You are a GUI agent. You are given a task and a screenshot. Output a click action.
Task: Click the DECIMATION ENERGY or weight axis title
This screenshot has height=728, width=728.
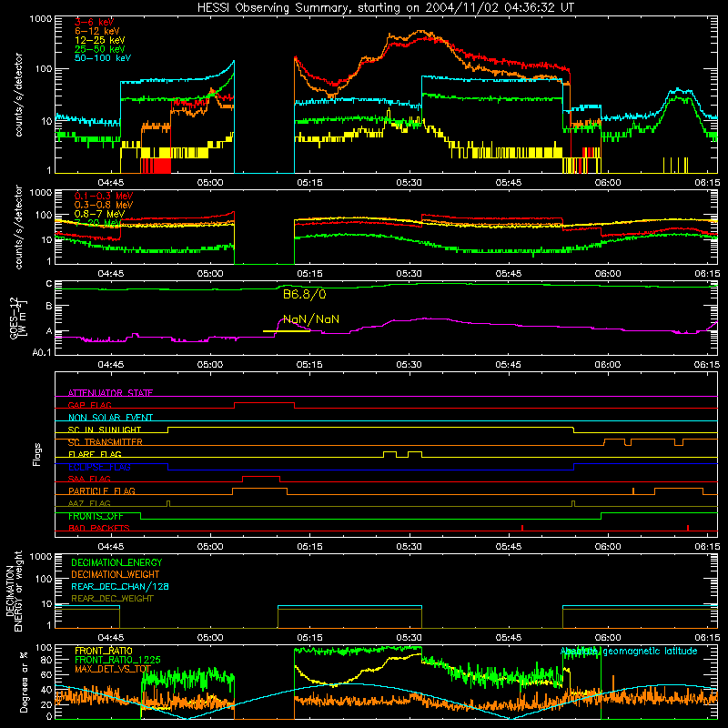(14, 591)
